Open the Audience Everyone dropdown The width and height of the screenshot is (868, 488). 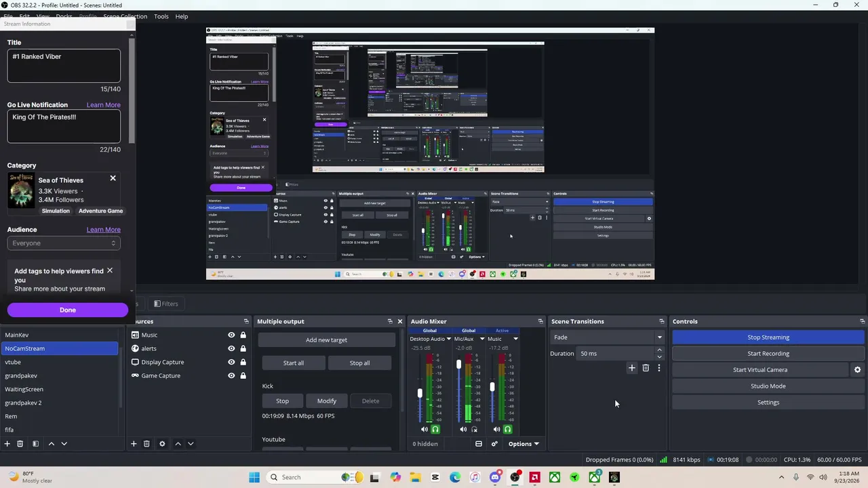[64, 243]
